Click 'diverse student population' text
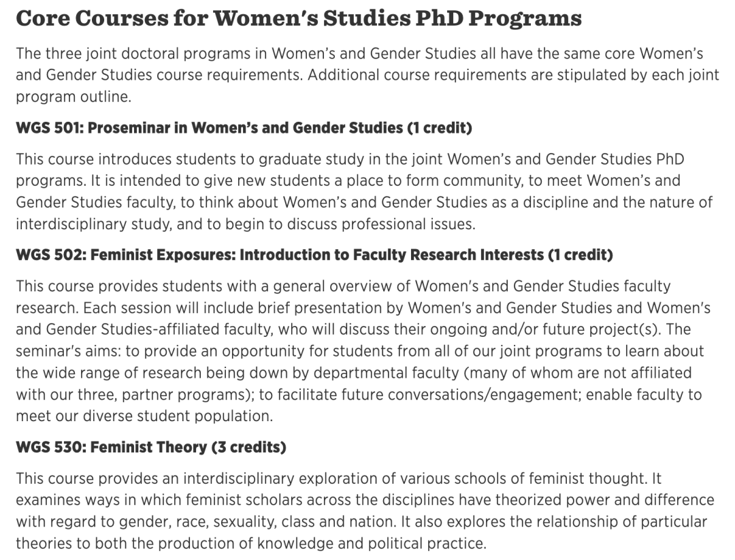 click(x=178, y=416)
